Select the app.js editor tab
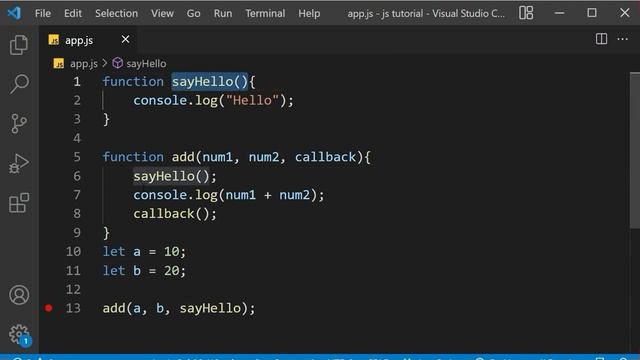The image size is (640, 360). (x=88, y=40)
